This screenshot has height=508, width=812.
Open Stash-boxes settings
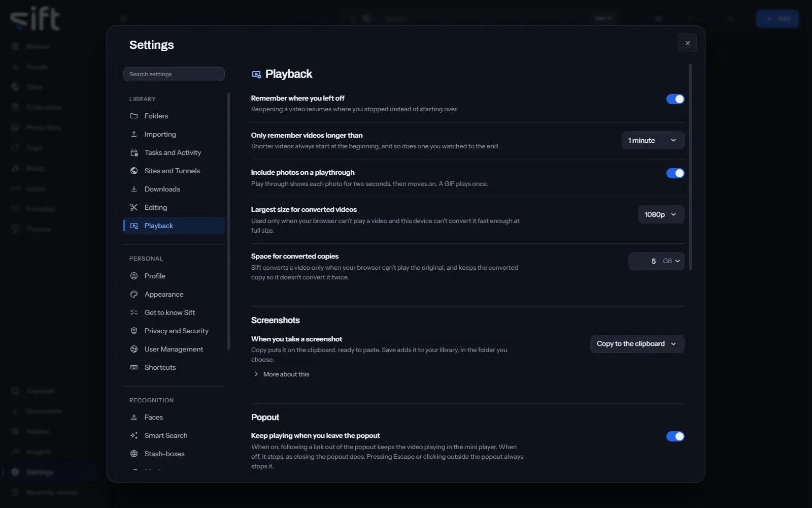(x=174, y=454)
